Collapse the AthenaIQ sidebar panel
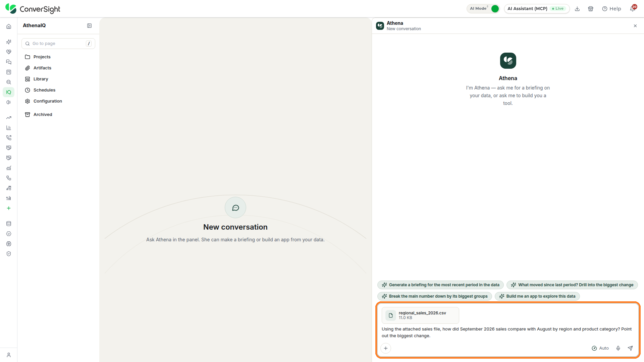This screenshot has height=362, width=644. click(x=89, y=26)
